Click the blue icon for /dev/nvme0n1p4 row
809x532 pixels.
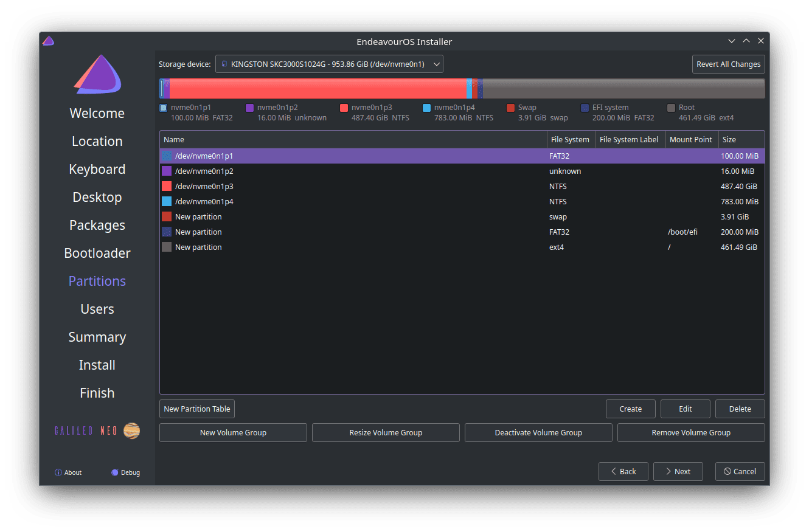click(167, 201)
